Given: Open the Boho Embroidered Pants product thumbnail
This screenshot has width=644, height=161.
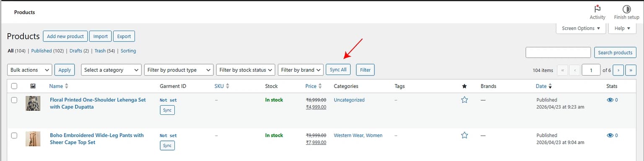Looking at the screenshot, I should (x=33, y=139).
